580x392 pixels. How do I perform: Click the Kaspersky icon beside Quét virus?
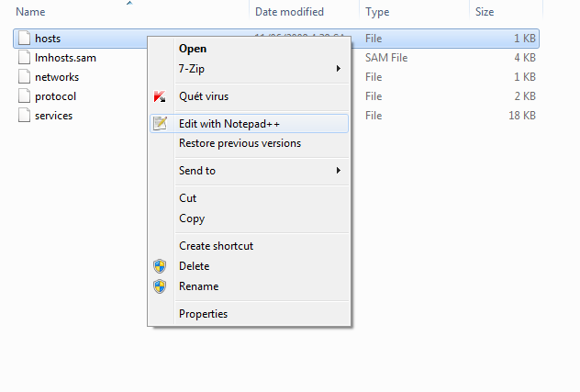pos(161,96)
